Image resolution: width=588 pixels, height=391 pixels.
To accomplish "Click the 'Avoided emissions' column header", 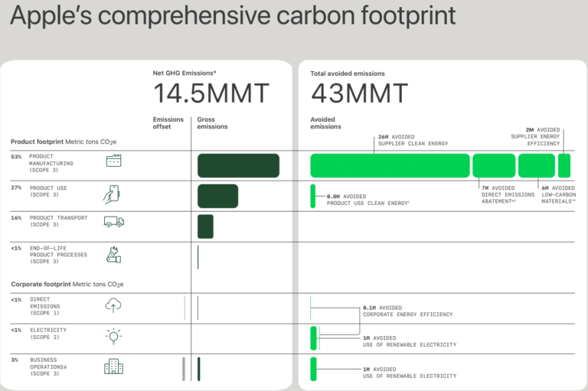I will click(325, 123).
